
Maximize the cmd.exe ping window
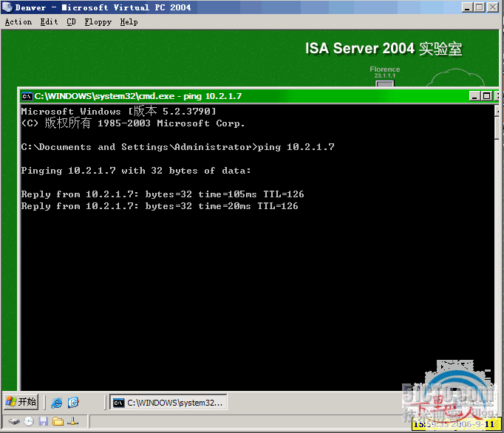[487, 96]
